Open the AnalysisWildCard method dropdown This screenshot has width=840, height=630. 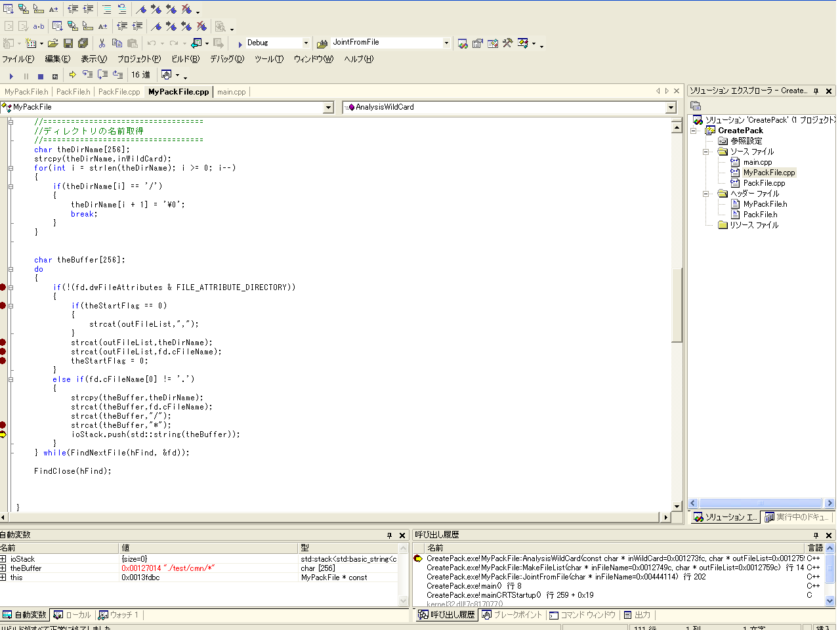[x=671, y=108]
